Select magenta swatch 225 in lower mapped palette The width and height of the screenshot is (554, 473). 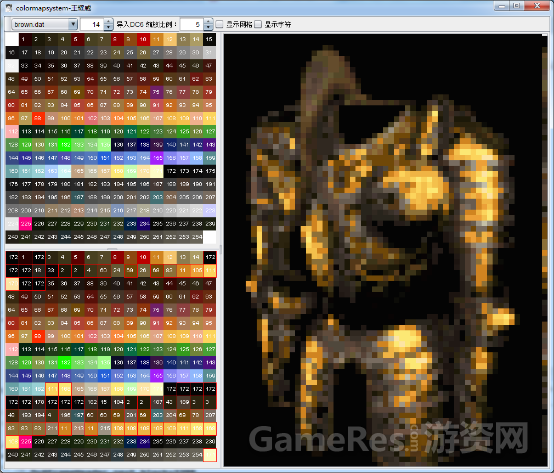tap(25, 441)
